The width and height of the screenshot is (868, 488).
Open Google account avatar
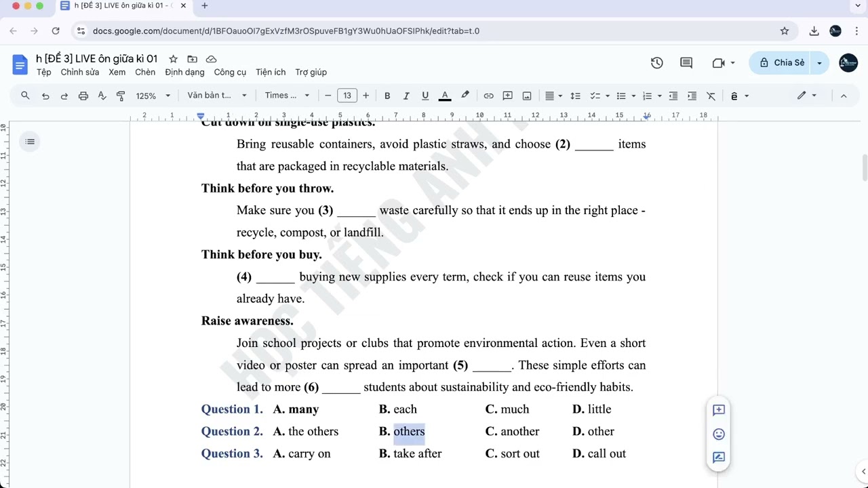click(x=848, y=63)
